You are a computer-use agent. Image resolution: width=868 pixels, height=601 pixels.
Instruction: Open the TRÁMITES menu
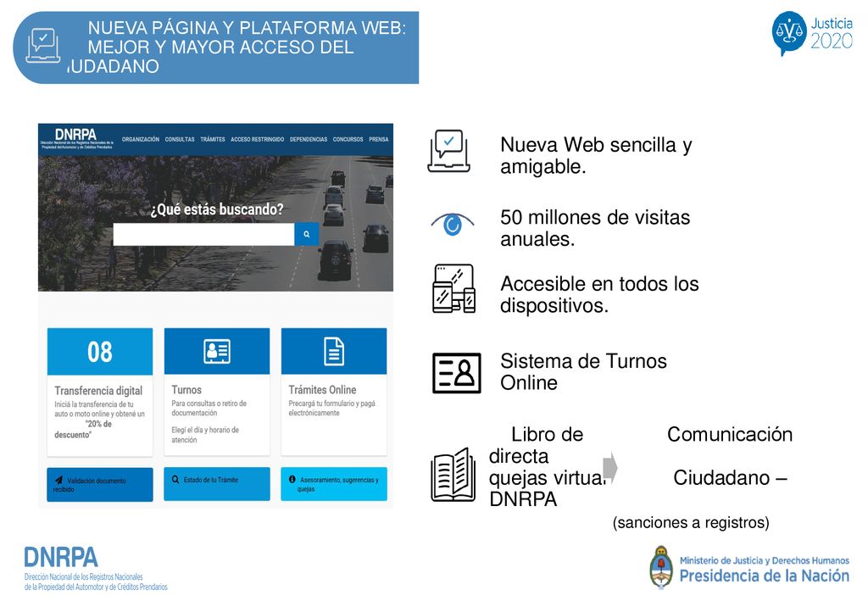coord(213,140)
